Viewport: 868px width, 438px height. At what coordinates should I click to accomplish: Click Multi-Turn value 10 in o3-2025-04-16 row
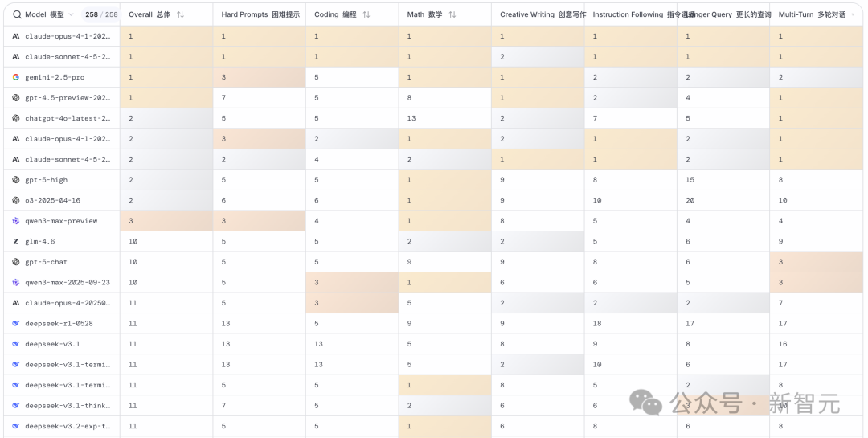click(783, 200)
